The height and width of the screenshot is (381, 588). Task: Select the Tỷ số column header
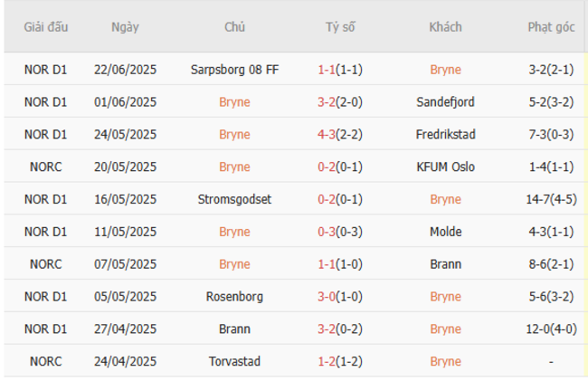[x=340, y=27]
